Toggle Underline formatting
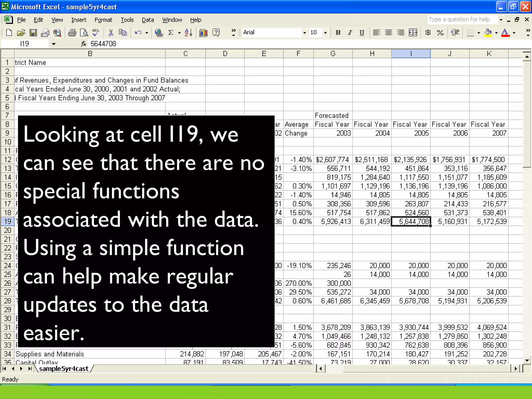This screenshot has width=532, height=399. (x=362, y=32)
